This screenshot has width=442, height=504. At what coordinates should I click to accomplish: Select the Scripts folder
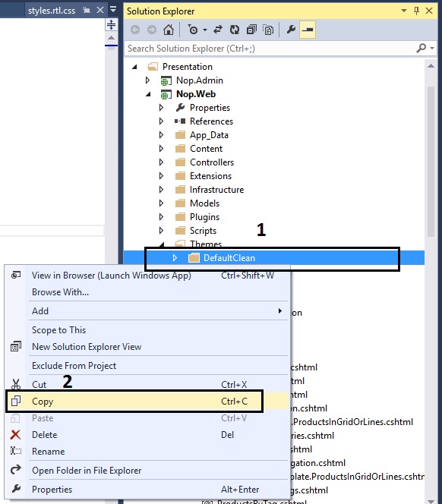(203, 231)
